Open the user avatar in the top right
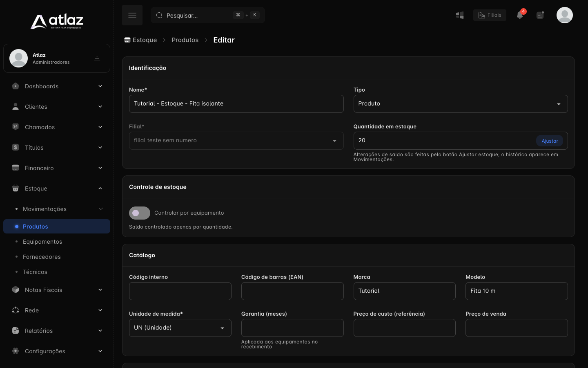This screenshot has height=368, width=588. [565, 15]
